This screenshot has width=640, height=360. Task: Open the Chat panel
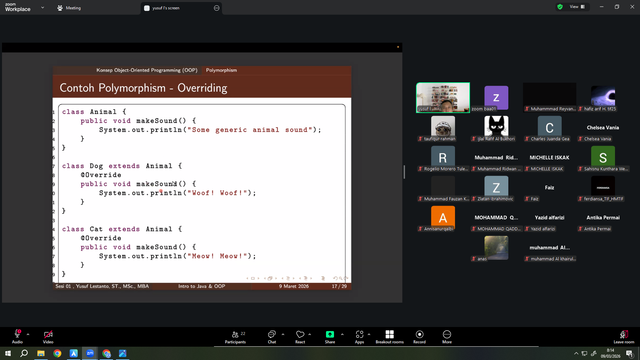click(x=272, y=337)
